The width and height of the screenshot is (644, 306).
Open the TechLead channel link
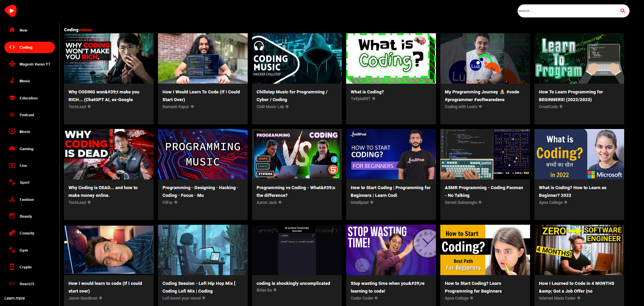tap(77, 107)
